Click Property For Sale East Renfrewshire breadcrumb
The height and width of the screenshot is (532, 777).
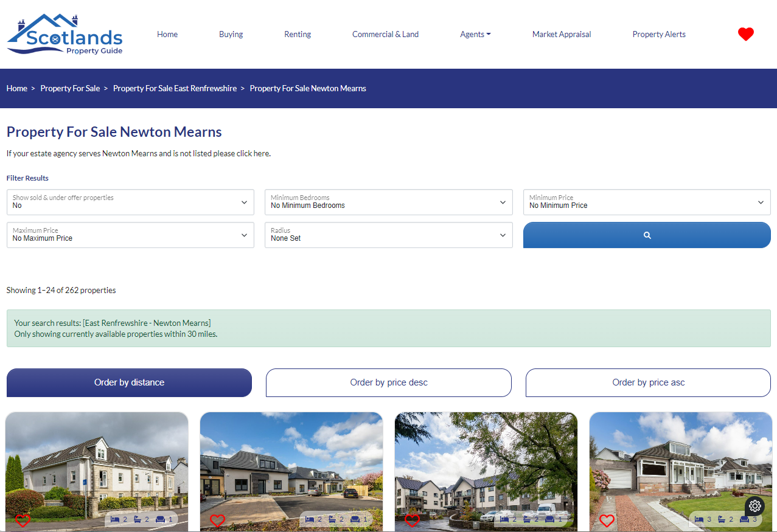pos(175,88)
